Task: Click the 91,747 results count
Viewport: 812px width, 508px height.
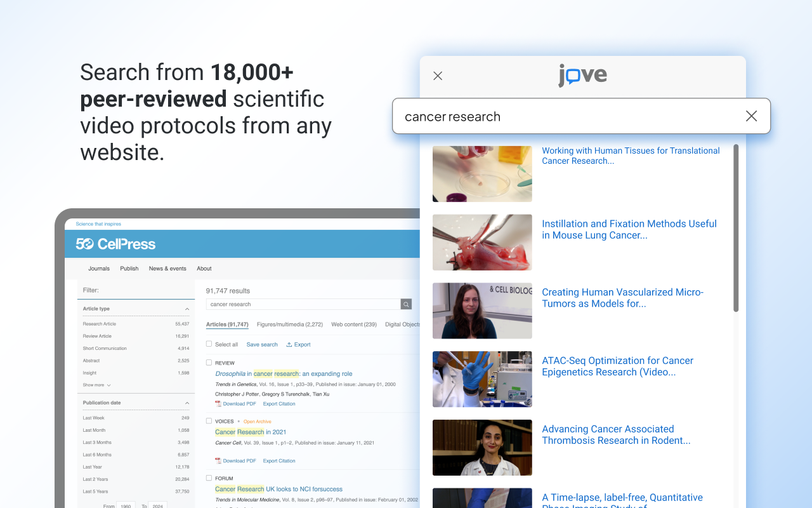Action: point(228,291)
